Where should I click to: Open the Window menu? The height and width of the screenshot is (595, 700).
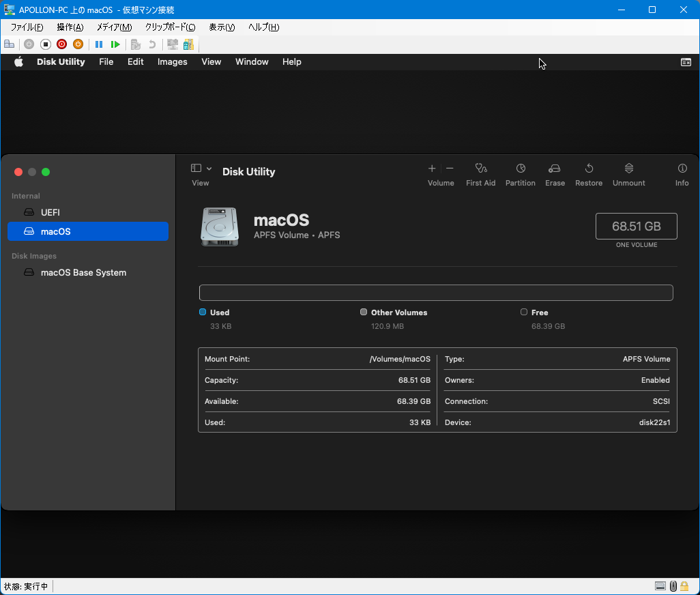click(x=252, y=61)
